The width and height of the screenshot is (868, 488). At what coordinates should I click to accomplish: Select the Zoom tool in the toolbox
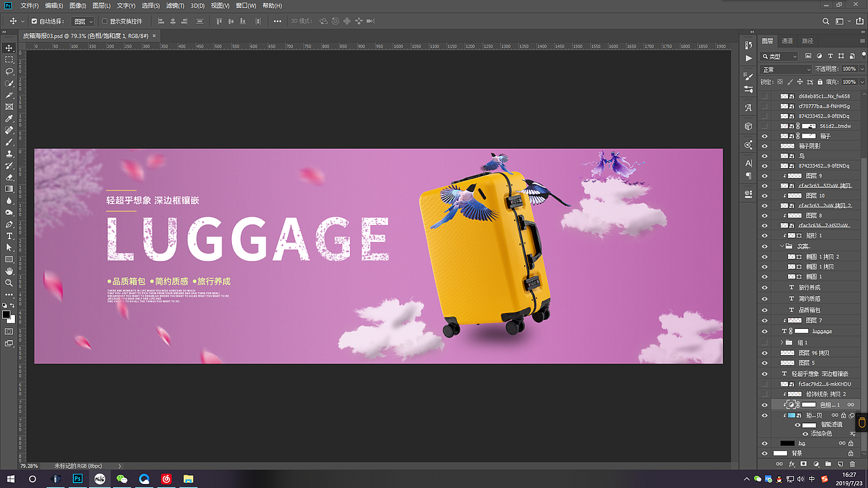[x=9, y=283]
